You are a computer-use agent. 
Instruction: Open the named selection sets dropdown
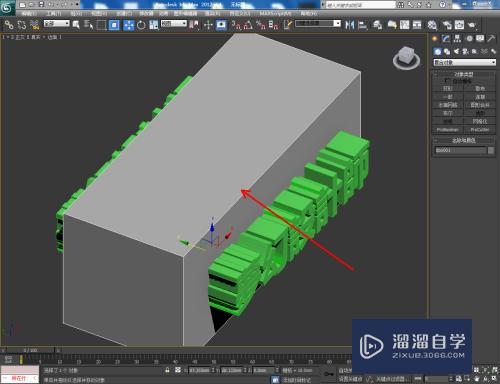pyautogui.click(x=318, y=24)
